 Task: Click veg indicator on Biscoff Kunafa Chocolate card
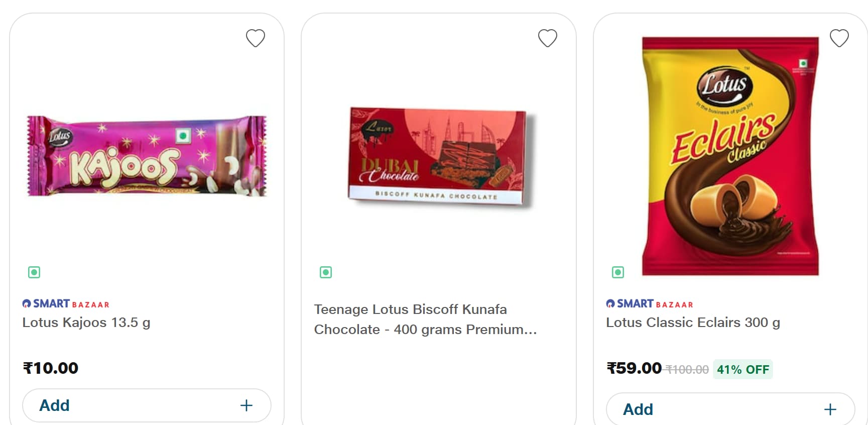pos(326,272)
